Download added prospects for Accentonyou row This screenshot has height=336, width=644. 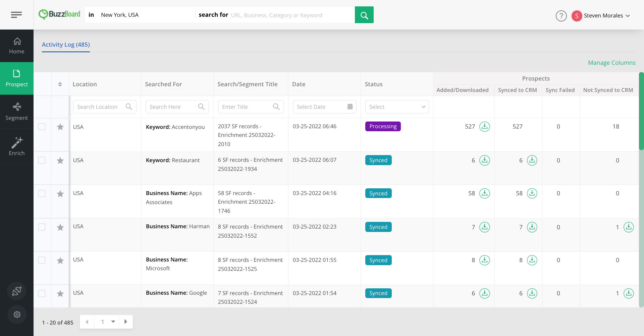[x=484, y=127]
